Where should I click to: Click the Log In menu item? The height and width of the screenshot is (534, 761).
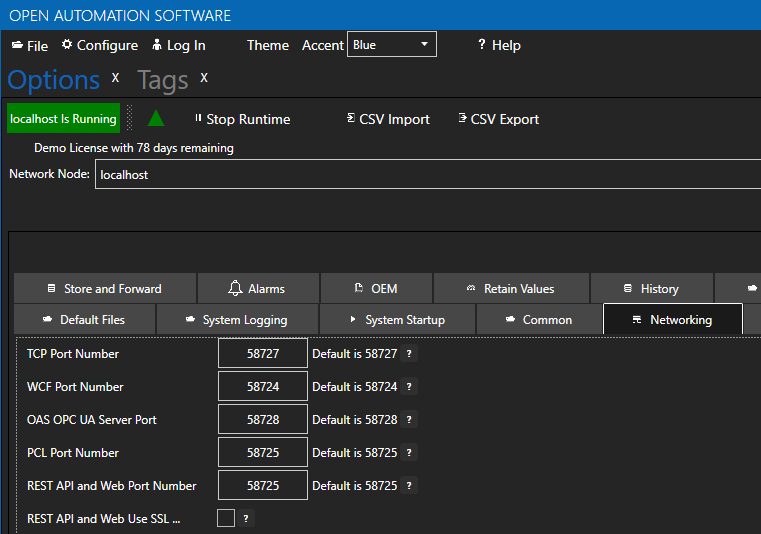click(179, 45)
